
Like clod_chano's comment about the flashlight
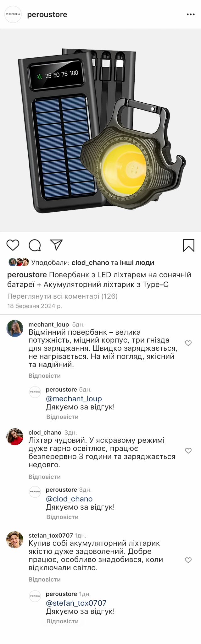tap(188, 451)
